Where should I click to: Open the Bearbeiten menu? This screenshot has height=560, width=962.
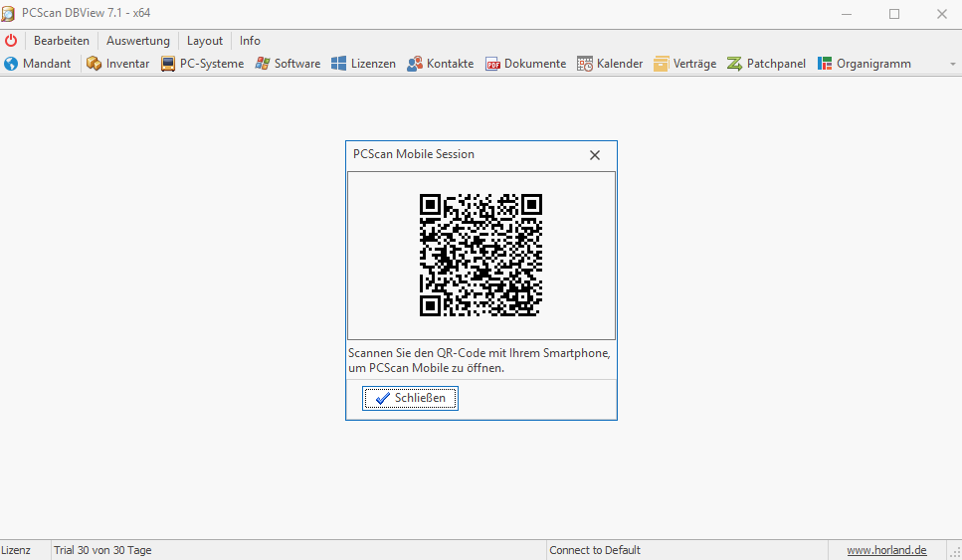(62, 41)
